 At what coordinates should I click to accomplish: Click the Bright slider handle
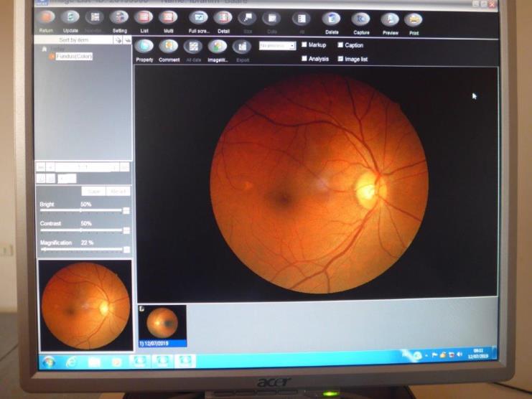coord(80,210)
